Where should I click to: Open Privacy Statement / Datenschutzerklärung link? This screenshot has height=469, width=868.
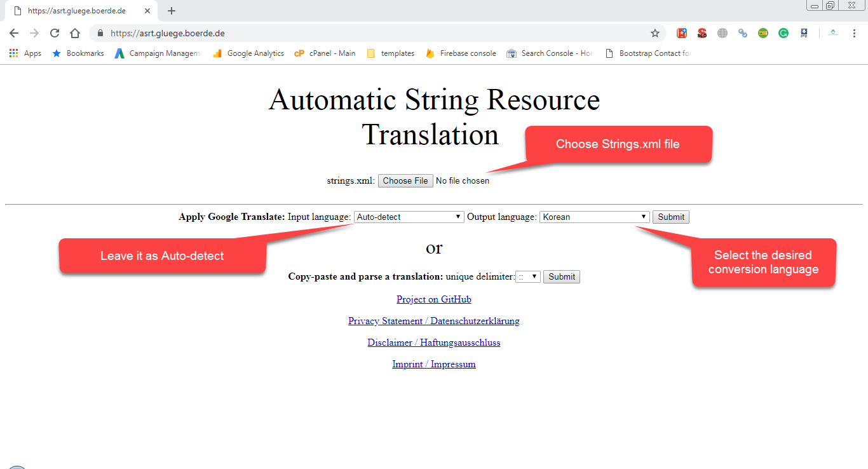point(434,321)
